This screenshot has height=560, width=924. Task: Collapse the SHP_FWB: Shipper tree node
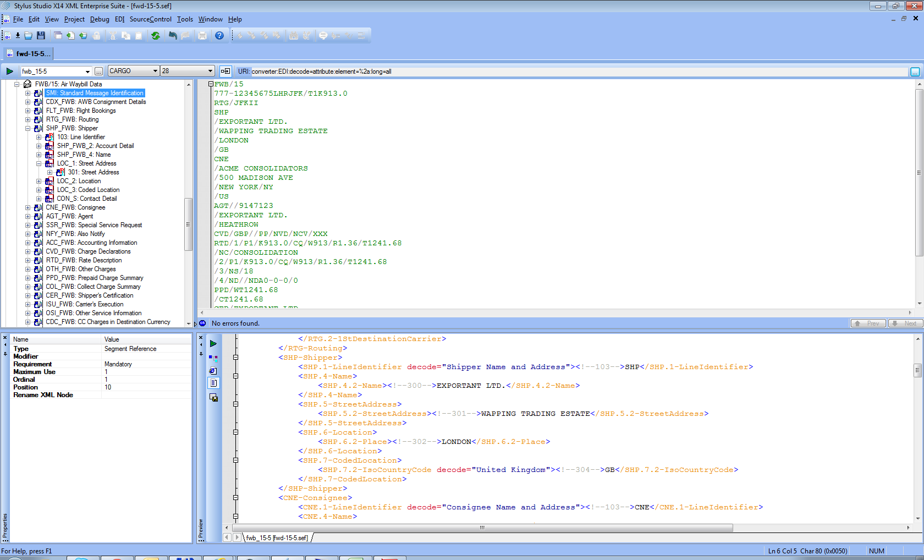28,128
